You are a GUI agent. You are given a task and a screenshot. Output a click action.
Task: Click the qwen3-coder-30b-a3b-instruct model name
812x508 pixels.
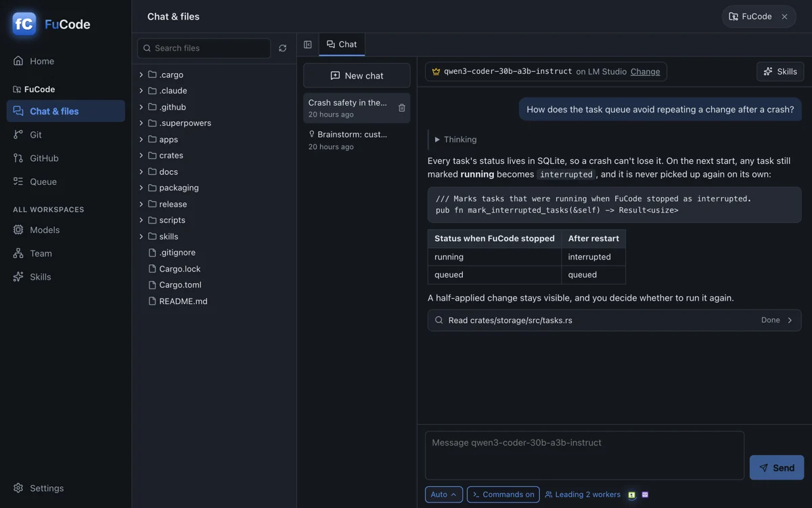click(x=507, y=72)
